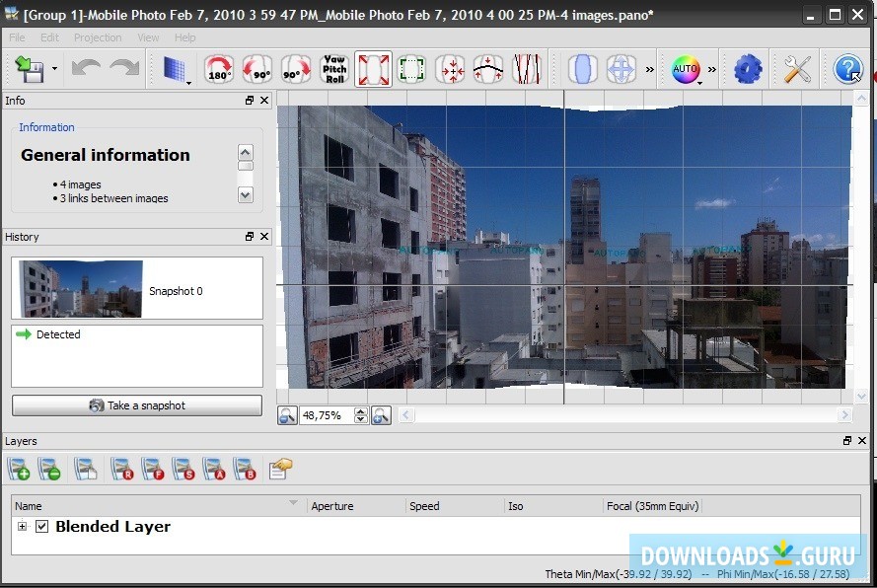The height and width of the screenshot is (588, 877).
Task: Toggle the selection rectangle tool
Action: click(x=410, y=69)
